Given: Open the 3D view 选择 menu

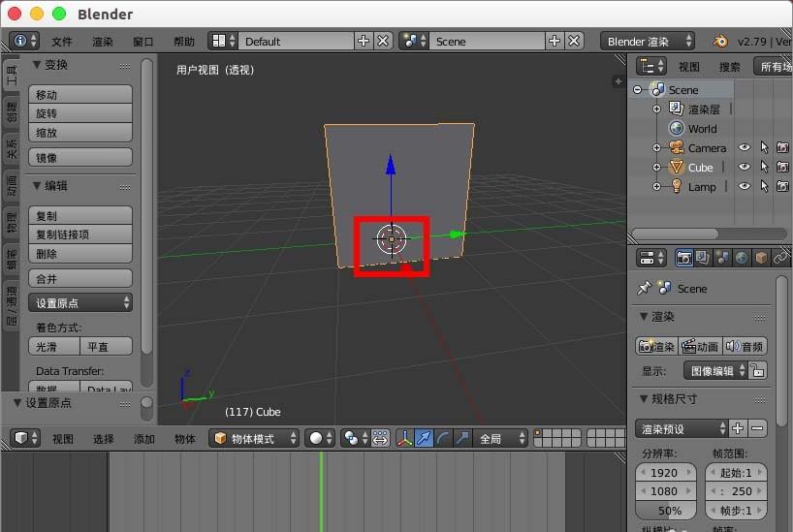Looking at the screenshot, I should tap(104, 438).
